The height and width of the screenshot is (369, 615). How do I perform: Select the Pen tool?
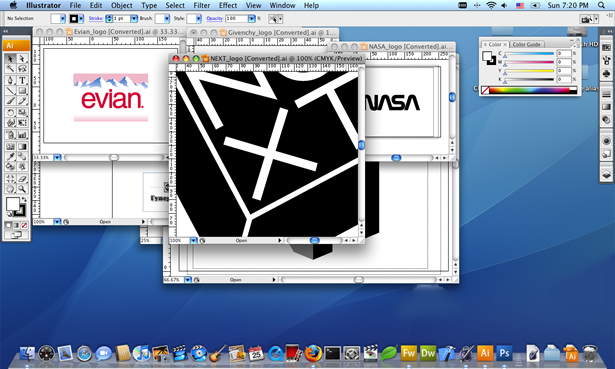[10, 80]
